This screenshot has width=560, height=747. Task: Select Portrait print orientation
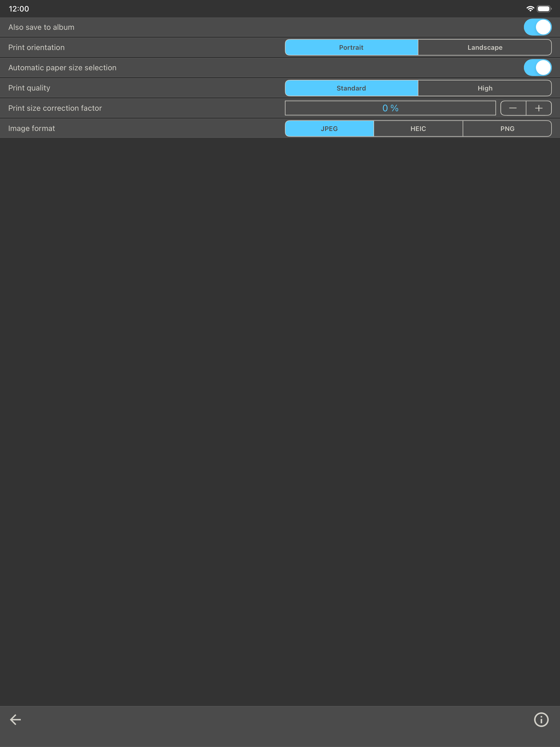click(351, 47)
